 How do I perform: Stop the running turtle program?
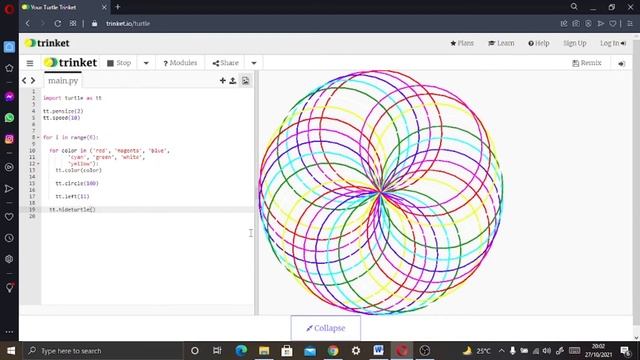(x=119, y=63)
